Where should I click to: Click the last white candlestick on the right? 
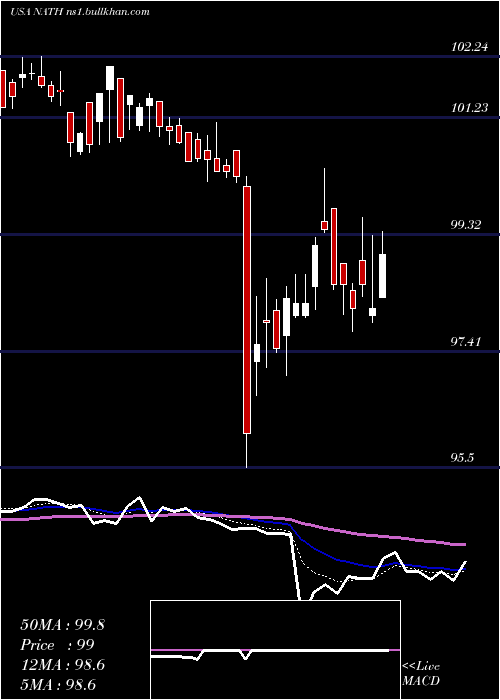[x=383, y=275]
